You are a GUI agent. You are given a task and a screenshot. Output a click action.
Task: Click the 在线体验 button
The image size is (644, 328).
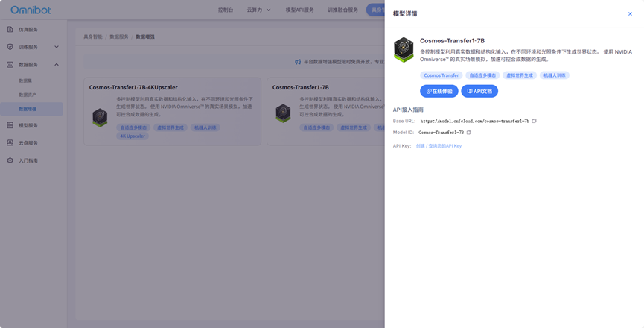click(439, 91)
